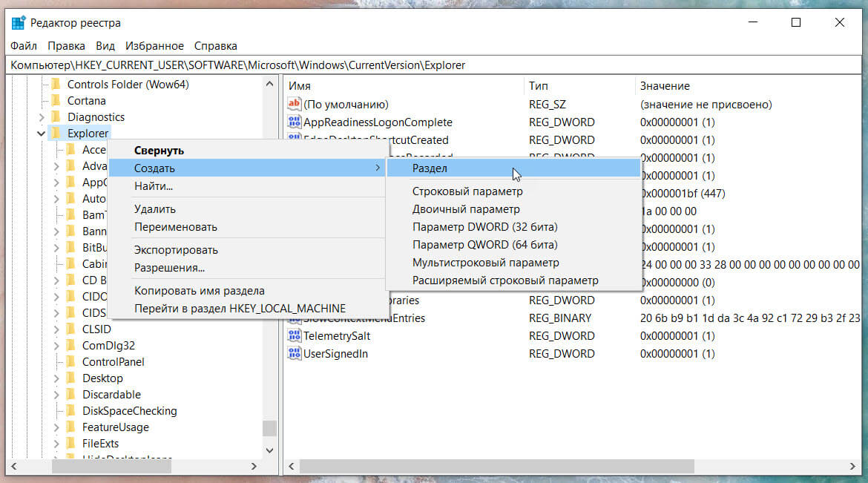The height and width of the screenshot is (483, 868).
Task: Choose Двоичный параметр
Action: tap(513, 208)
